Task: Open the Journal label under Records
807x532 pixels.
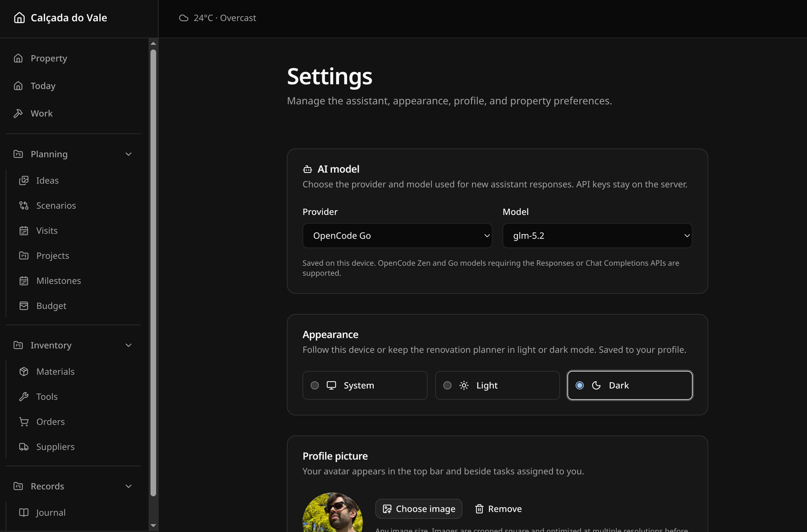Action: 50,512
